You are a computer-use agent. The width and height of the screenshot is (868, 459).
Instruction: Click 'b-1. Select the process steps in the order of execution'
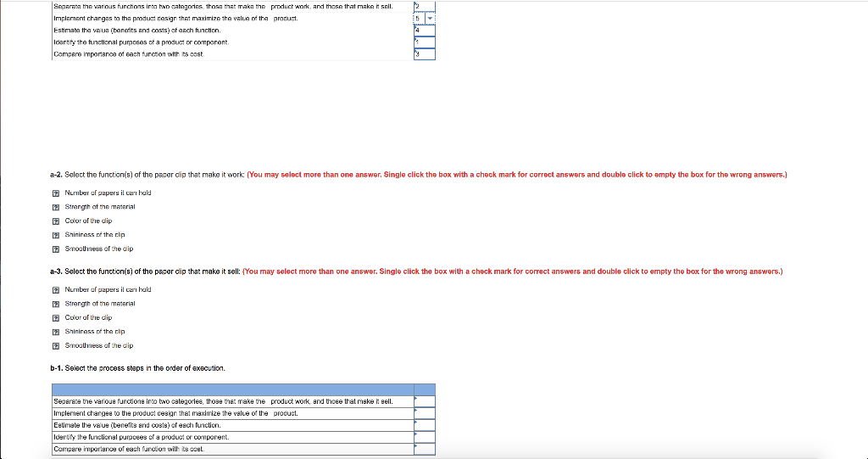(x=138, y=368)
